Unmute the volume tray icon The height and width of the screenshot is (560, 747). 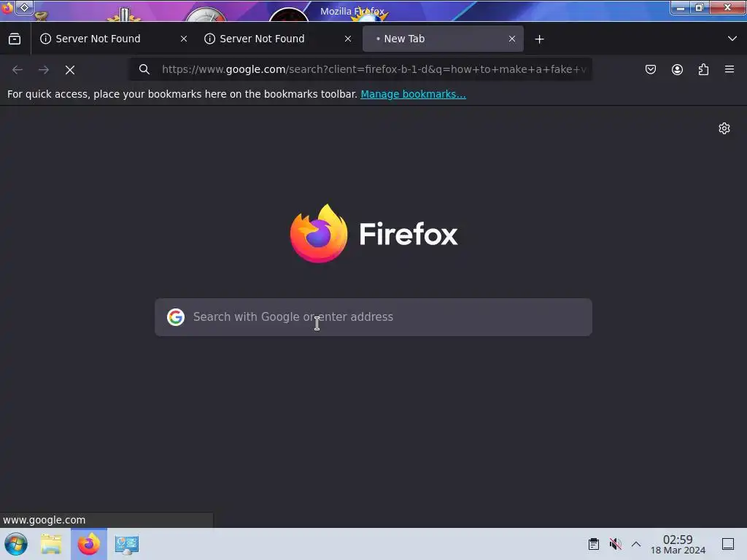coord(616,544)
